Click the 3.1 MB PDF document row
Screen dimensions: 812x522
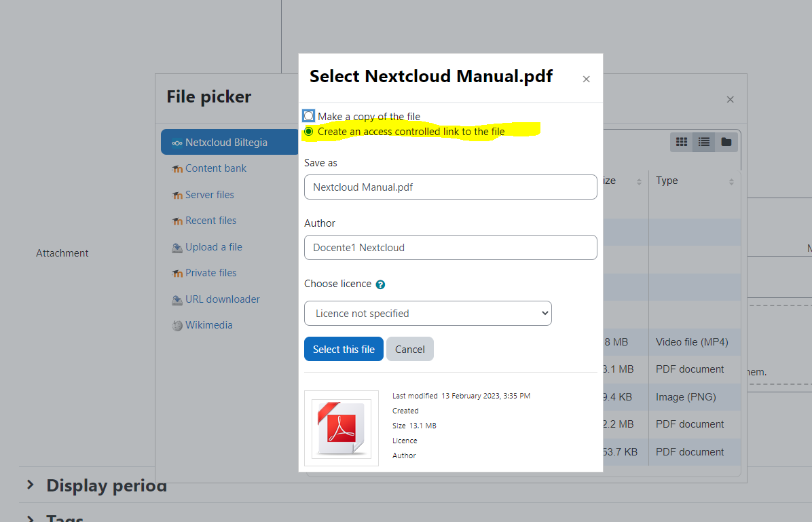pos(672,369)
